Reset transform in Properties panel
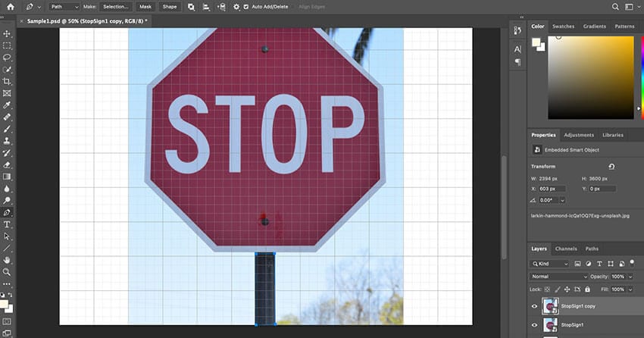Screen dimensions: 644x338 coord(611,166)
